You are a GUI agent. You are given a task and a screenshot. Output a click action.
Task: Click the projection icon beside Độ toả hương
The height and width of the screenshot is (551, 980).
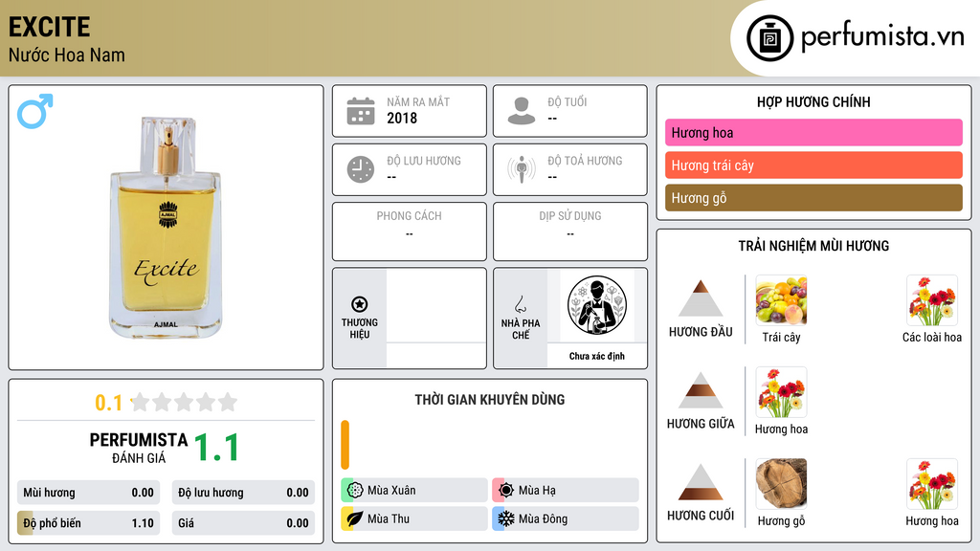(x=522, y=169)
